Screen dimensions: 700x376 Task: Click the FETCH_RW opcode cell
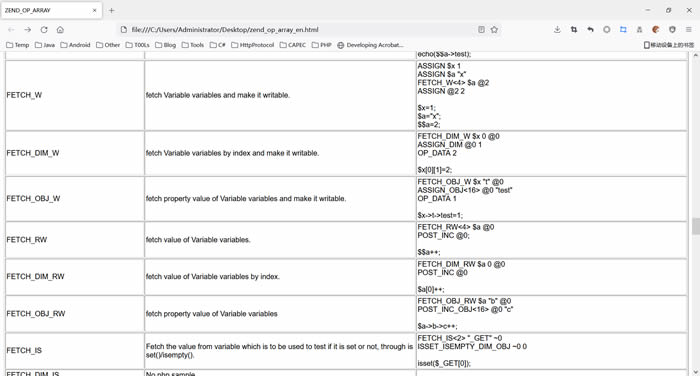[75, 240]
